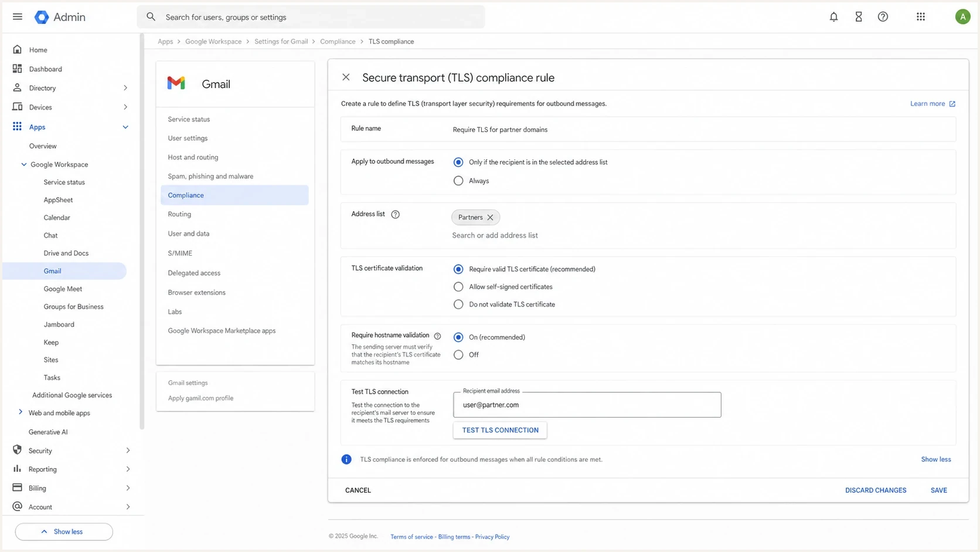Expand the Account section chevron
This screenshot has width=980, height=552.
click(x=128, y=507)
